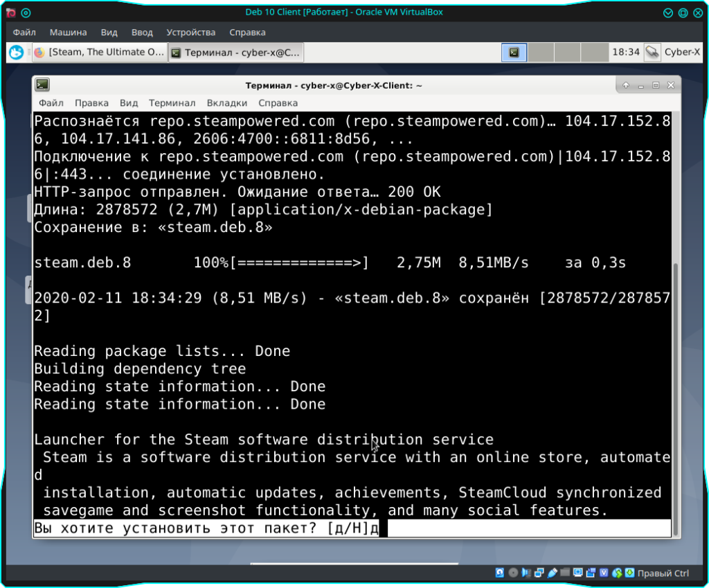Click VirtualBox shared folders status icon
The height and width of the screenshot is (588, 709).
click(565, 573)
